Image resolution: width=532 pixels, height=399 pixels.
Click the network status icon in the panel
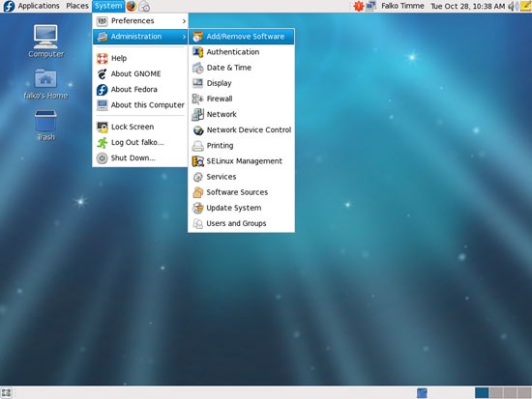(x=370, y=6)
